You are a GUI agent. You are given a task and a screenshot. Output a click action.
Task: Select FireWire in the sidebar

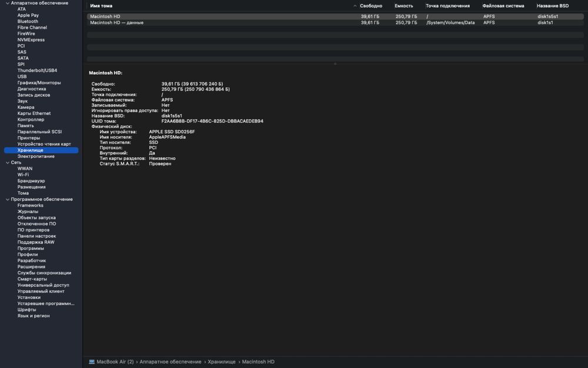tap(26, 34)
